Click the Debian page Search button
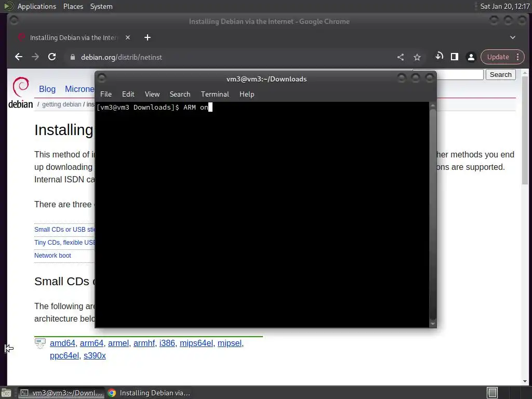The height and width of the screenshot is (399, 532). coord(500,75)
